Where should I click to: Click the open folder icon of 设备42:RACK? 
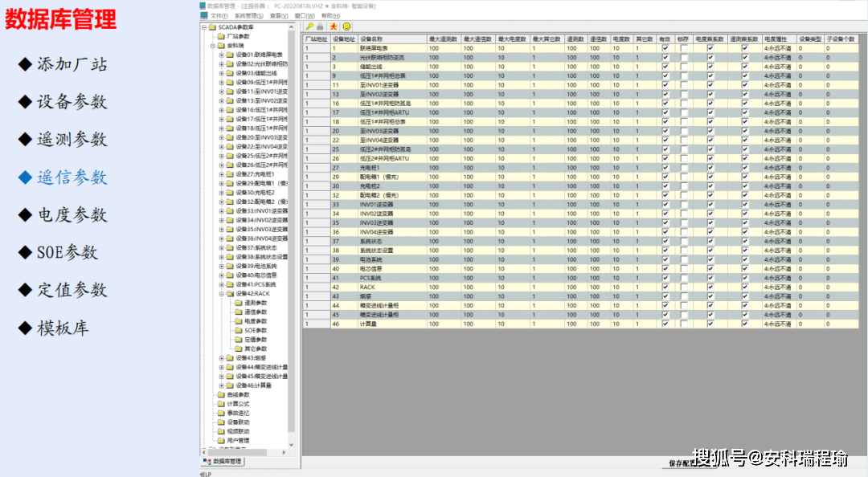(x=231, y=294)
